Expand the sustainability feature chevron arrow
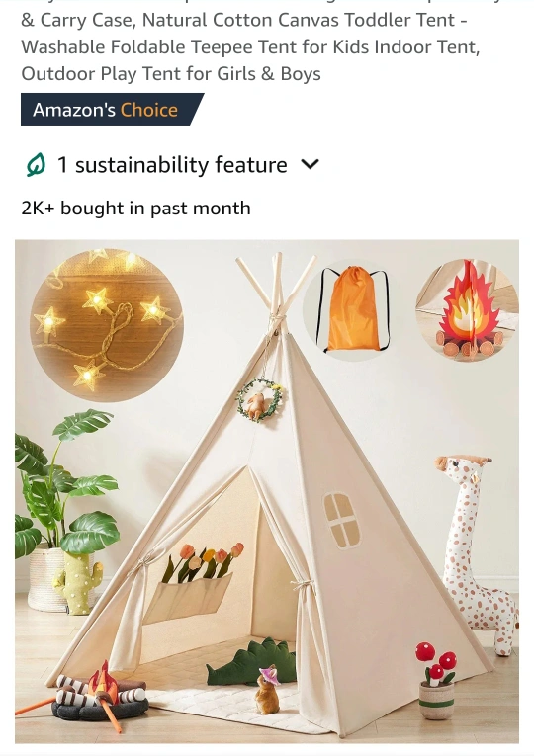The height and width of the screenshot is (756, 534). (310, 165)
